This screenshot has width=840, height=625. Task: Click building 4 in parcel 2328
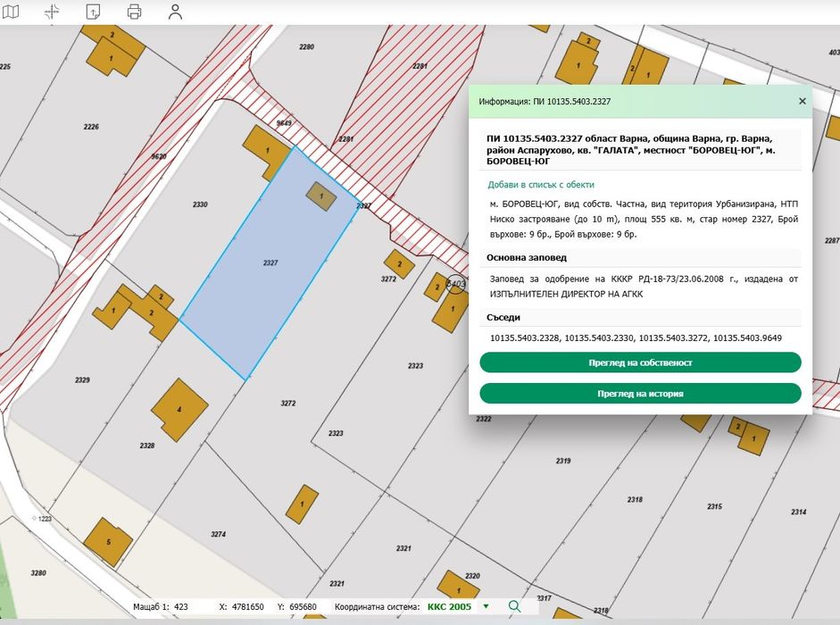pos(179,410)
